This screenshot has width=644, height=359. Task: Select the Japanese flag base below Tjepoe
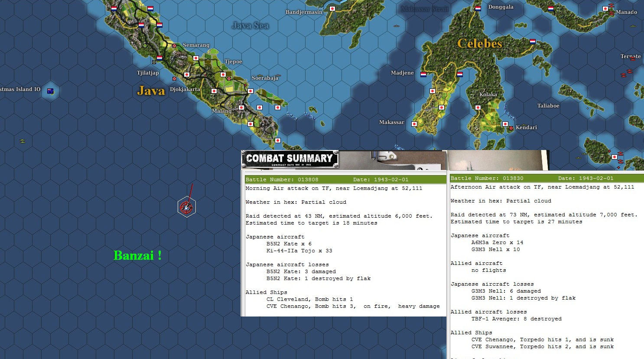click(223, 75)
